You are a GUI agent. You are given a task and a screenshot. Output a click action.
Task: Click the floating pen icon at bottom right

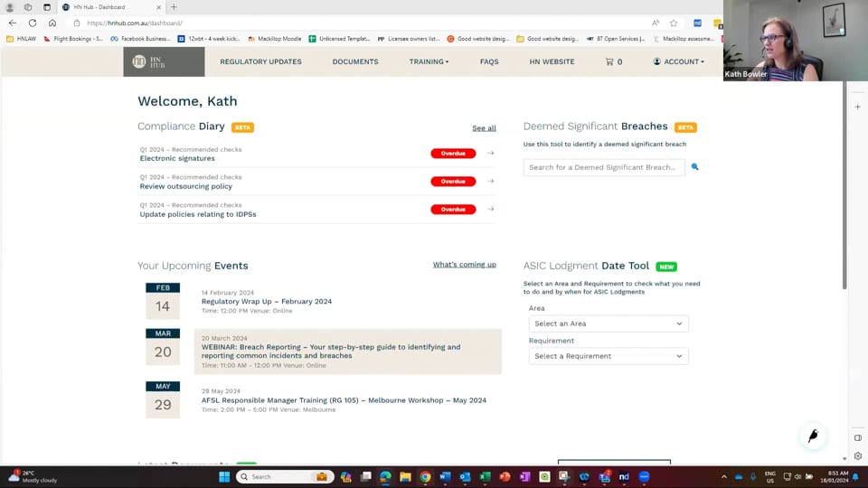point(813,436)
